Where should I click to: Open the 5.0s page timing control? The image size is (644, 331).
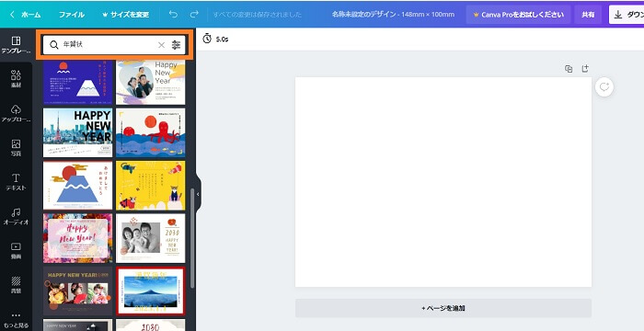point(215,39)
